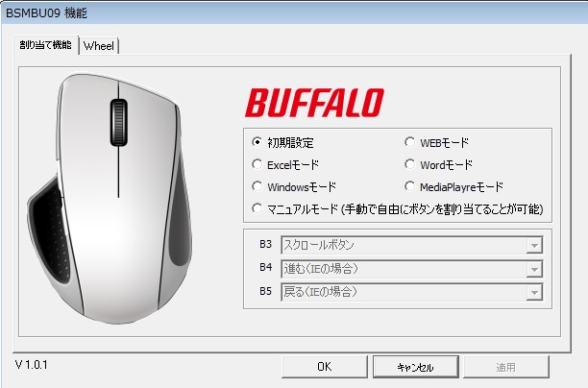Click the mouse's left side thumb grip
The height and width of the screenshot is (388, 588).
[49, 232]
